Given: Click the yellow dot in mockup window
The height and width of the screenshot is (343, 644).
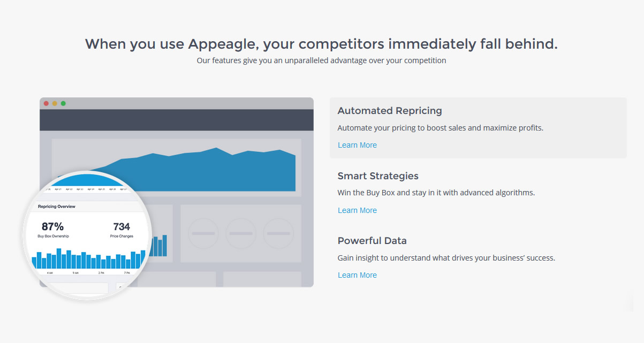Looking at the screenshot, I should 55,103.
